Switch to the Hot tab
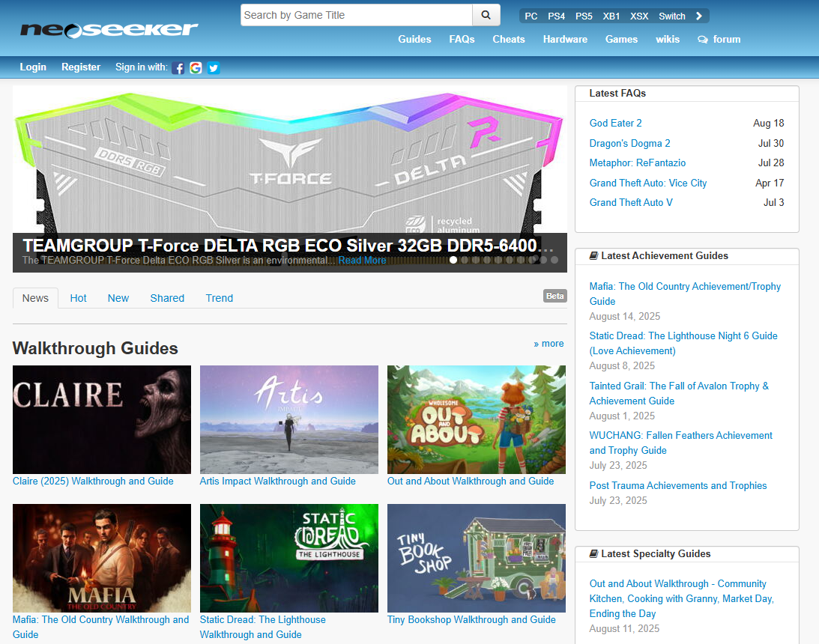Screen dimensions: 819x644 79,298
